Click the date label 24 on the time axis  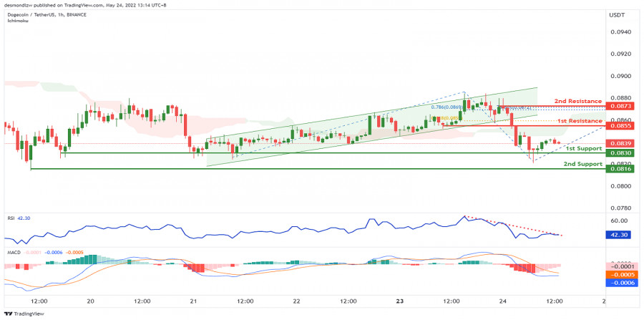tap(503, 301)
